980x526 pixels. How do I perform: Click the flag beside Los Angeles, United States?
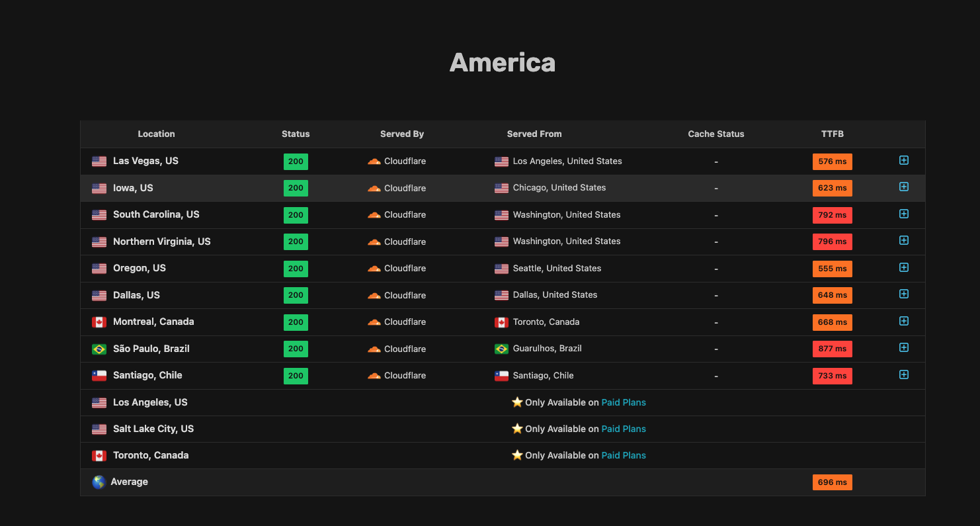pyautogui.click(x=502, y=161)
